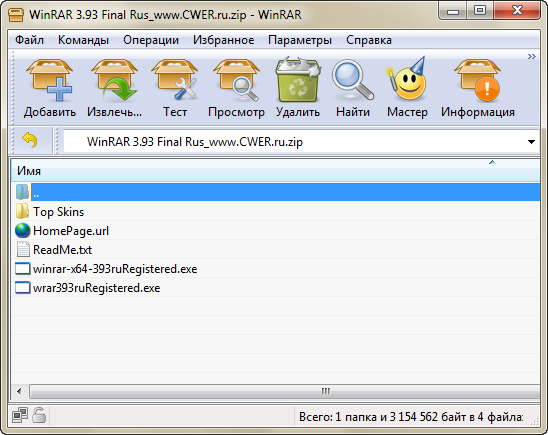548x435 pixels.
Task: Go up one level with yellow arrow
Action: [30, 140]
